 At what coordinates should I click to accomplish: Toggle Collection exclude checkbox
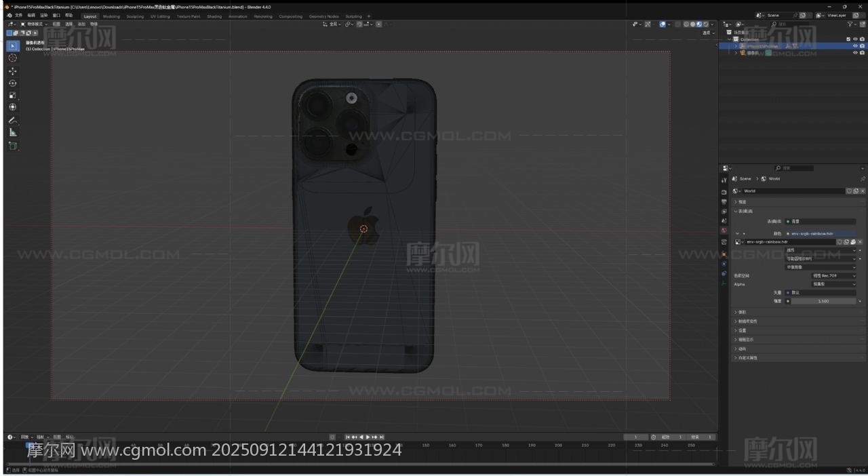(x=848, y=39)
